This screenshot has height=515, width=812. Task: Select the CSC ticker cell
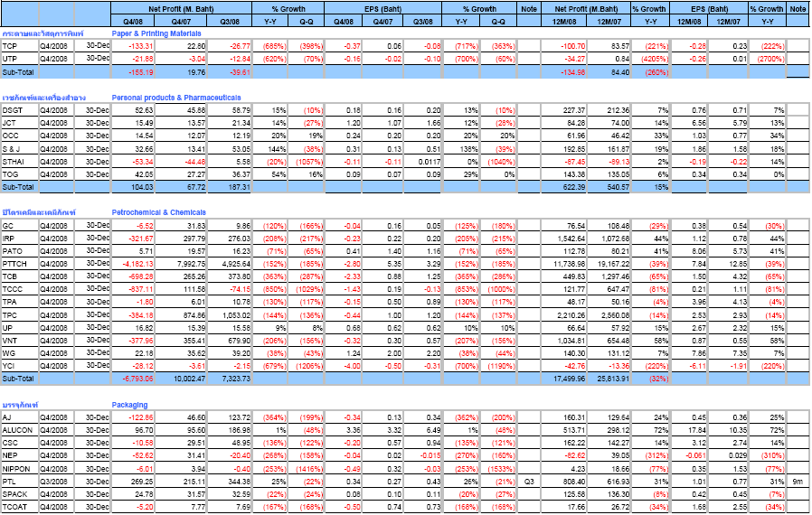click(x=20, y=443)
